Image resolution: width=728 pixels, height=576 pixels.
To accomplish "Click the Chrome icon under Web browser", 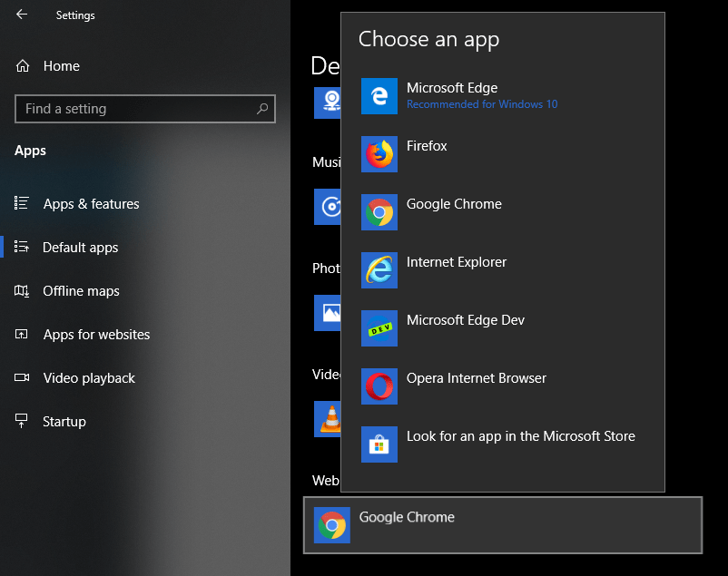I will click(x=332, y=525).
